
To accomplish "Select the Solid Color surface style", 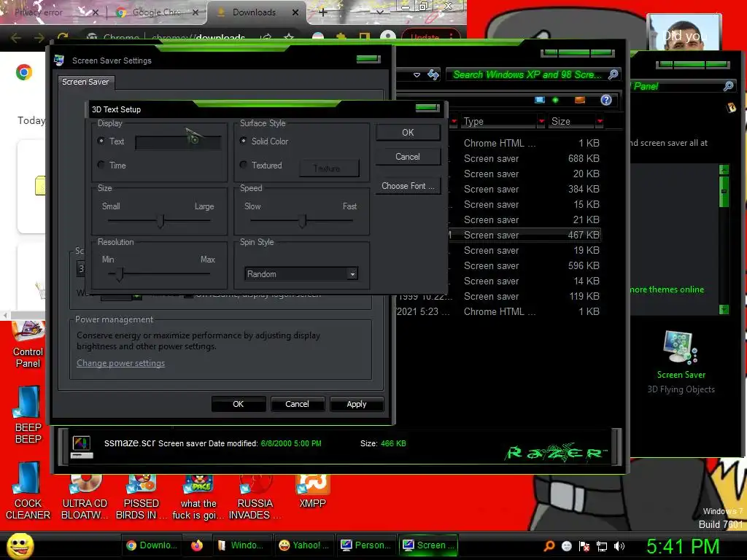I will 244,141.
